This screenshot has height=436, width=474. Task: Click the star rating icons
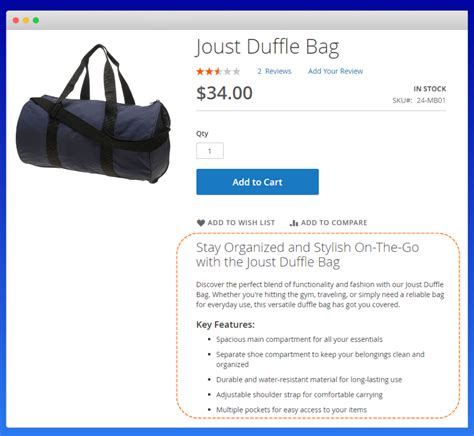[x=218, y=71]
